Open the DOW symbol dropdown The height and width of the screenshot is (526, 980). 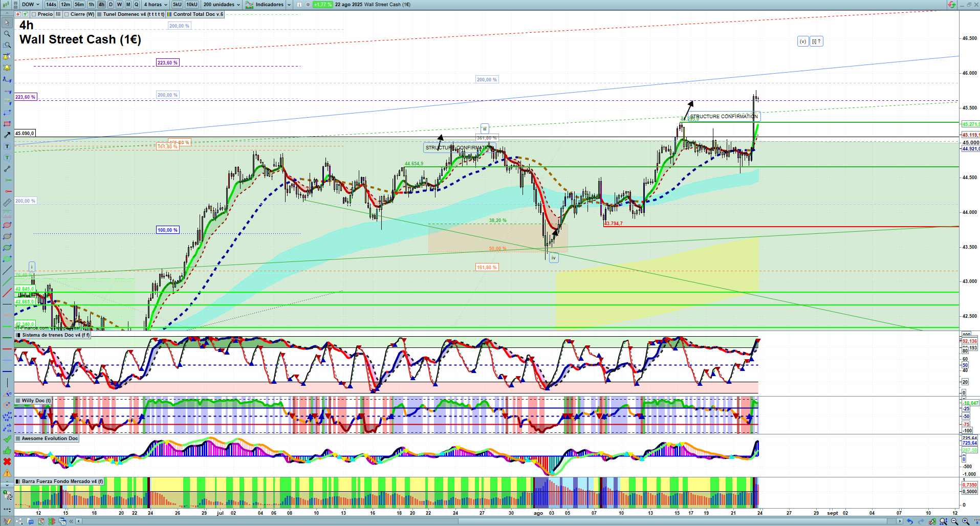30,5
